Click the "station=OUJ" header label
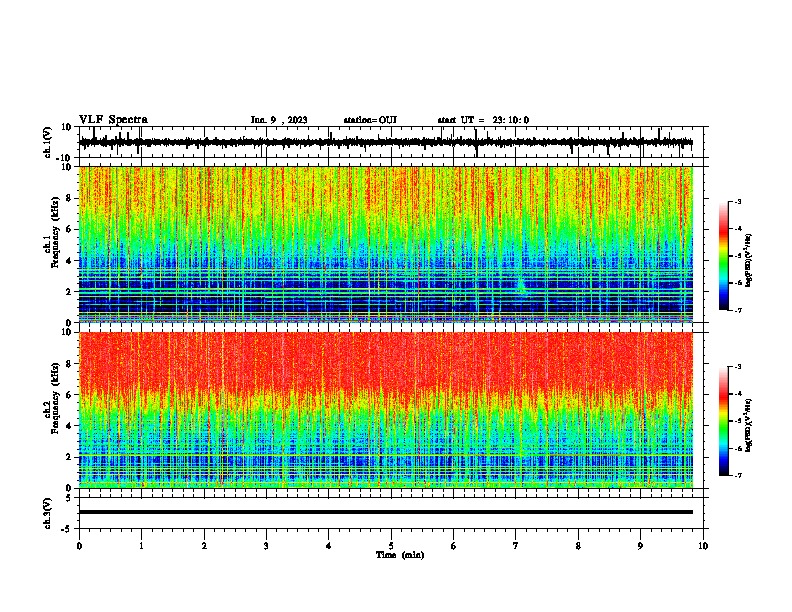Viewport: 792px width, 612px height. pos(370,120)
